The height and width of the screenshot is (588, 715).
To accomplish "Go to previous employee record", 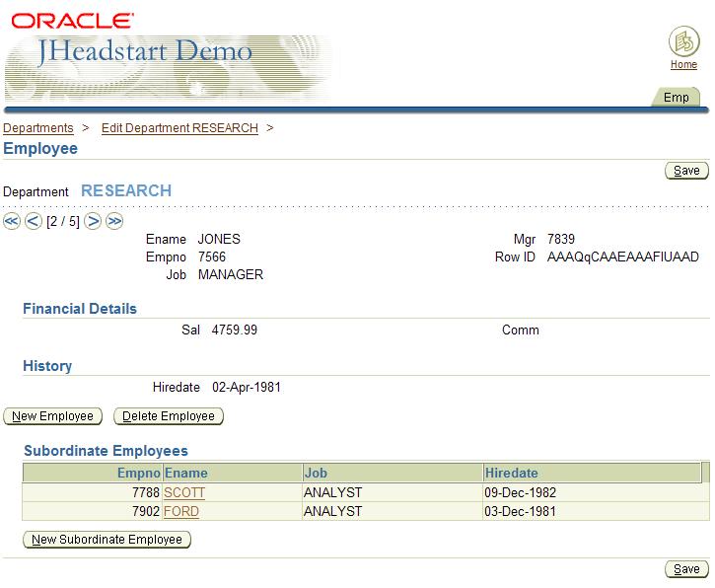I will click(x=33, y=221).
